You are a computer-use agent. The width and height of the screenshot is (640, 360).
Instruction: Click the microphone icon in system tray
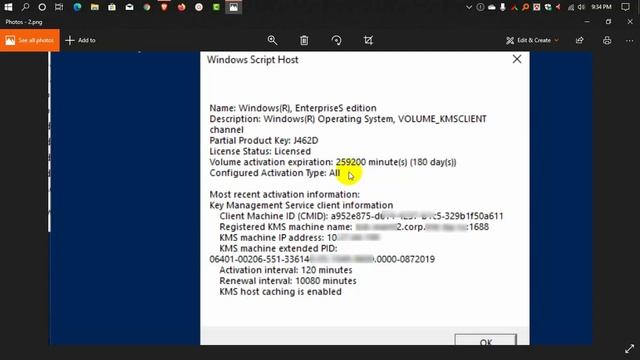(x=503, y=7)
